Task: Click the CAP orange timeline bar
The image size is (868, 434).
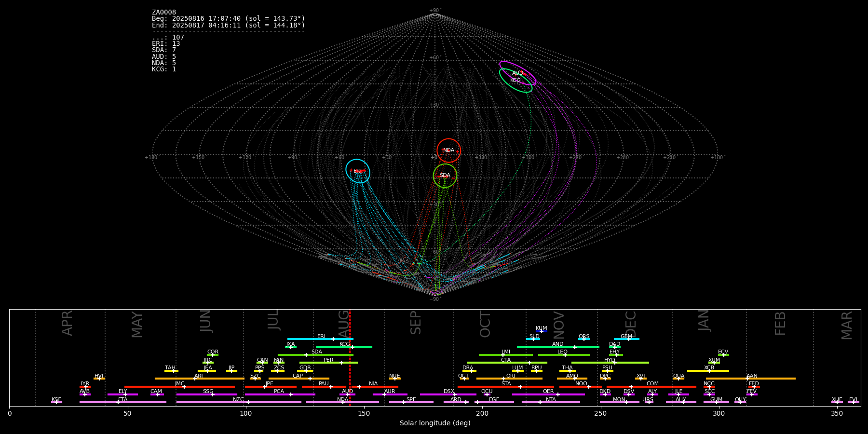Action: pos(299,379)
